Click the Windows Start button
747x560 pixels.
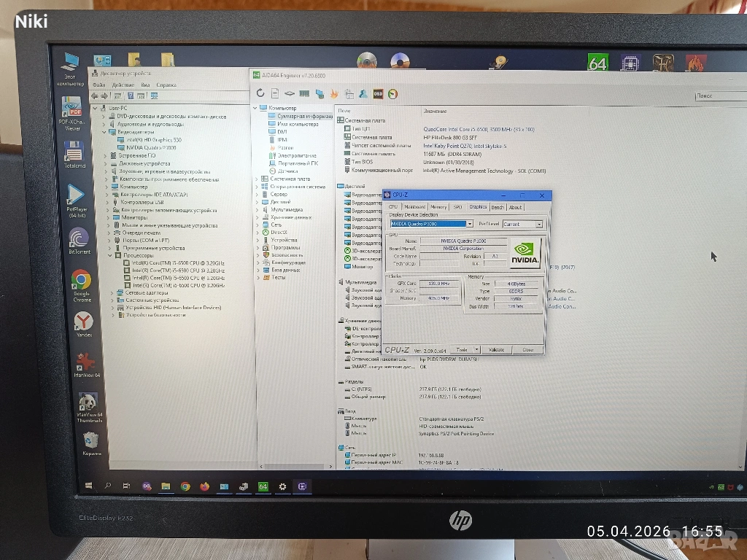coord(88,486)
